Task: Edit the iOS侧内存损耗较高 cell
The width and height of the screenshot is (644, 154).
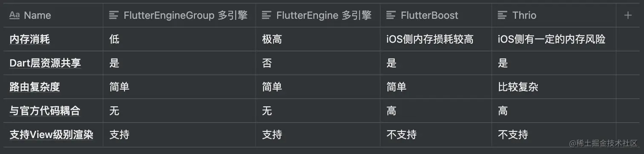Action: pyautogui.click(x=436, y=40)
